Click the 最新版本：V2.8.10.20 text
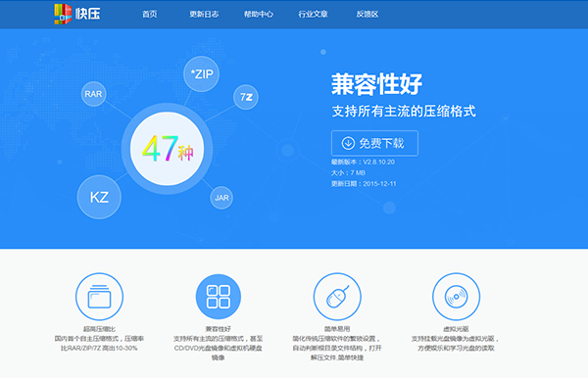 [x=363, y=162]
